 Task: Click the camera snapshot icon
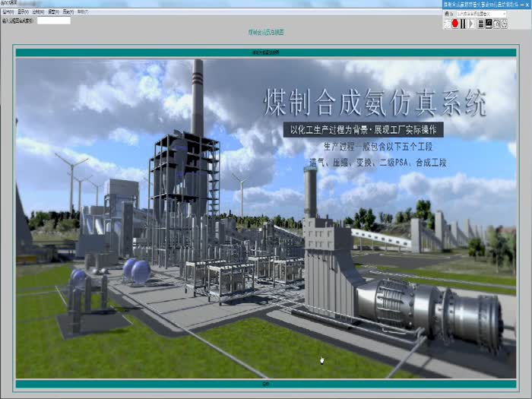click(497, 24)
